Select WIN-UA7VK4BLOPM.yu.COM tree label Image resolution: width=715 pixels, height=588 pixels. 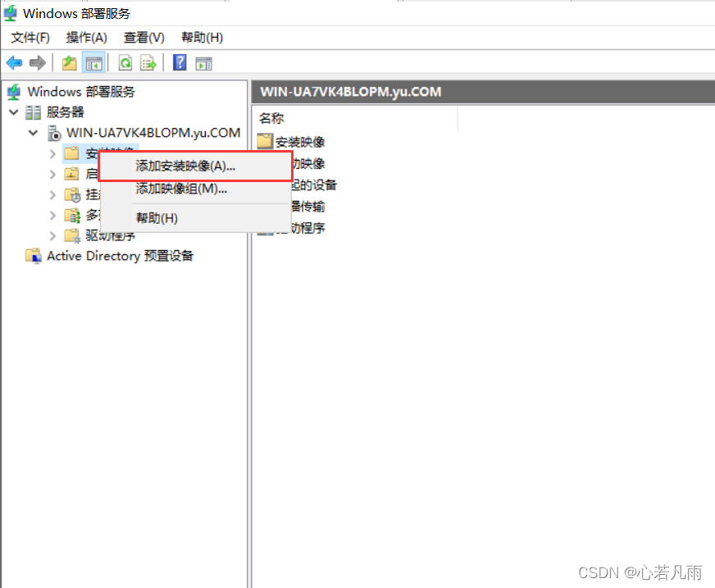click(153, 133)
